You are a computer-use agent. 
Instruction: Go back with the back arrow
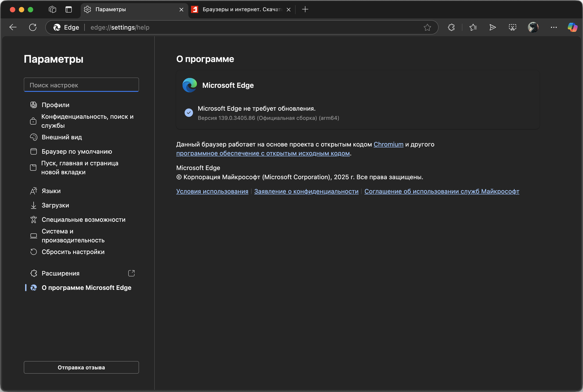(13, 27)
